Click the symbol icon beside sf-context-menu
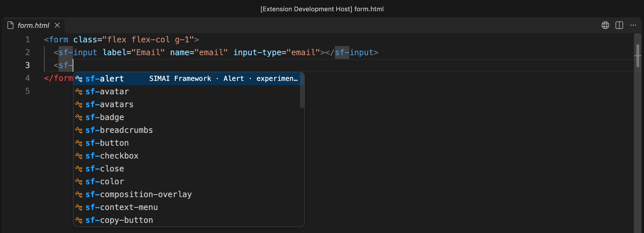This screenshot has width=644, height=233. pyautogui.click(x=79, y=207)
